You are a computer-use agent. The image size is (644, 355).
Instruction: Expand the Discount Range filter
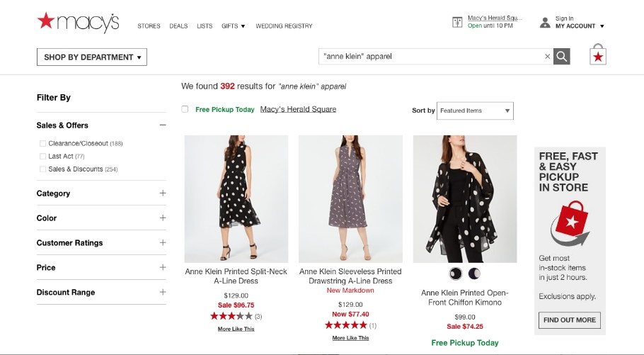(163, 292)
